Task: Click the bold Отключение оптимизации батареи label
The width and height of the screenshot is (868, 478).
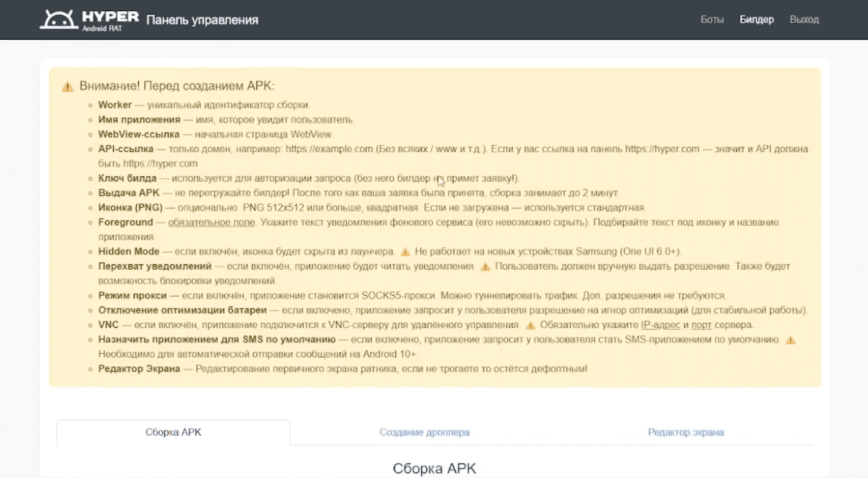Action: pos(182,310)
